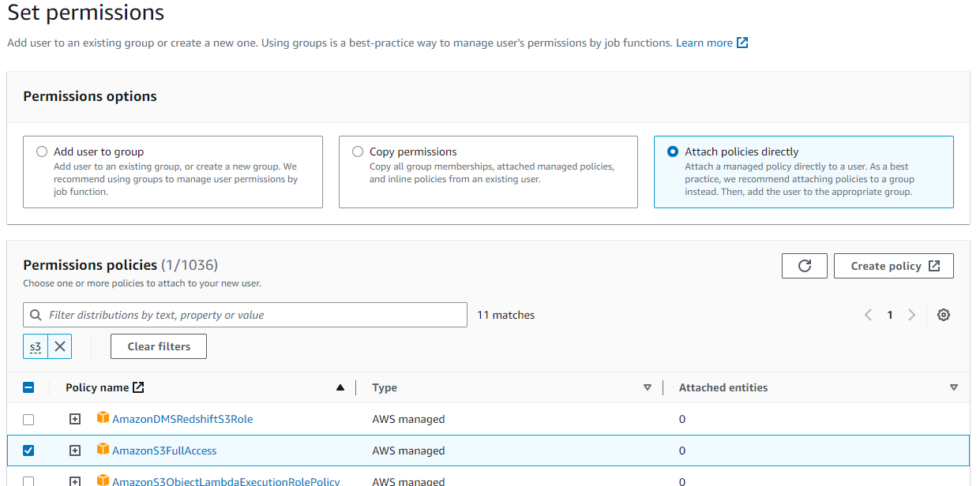Expand AmazonS3ObjectLambdaExecutionRolePolicy policy details
Screen dimensions: 980x486
pos(75,481)
